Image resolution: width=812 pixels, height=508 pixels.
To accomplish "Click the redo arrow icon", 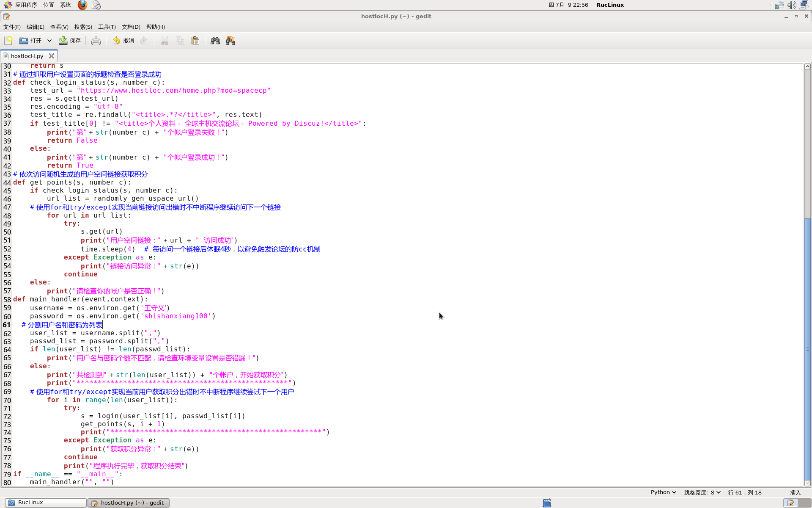I will tap(144, 41).
